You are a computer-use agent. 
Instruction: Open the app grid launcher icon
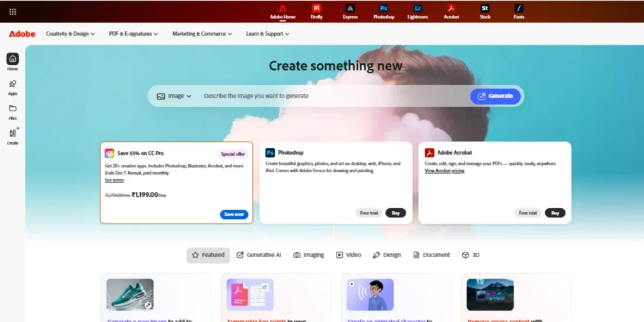pyautogui.click(x=13, y=11)
